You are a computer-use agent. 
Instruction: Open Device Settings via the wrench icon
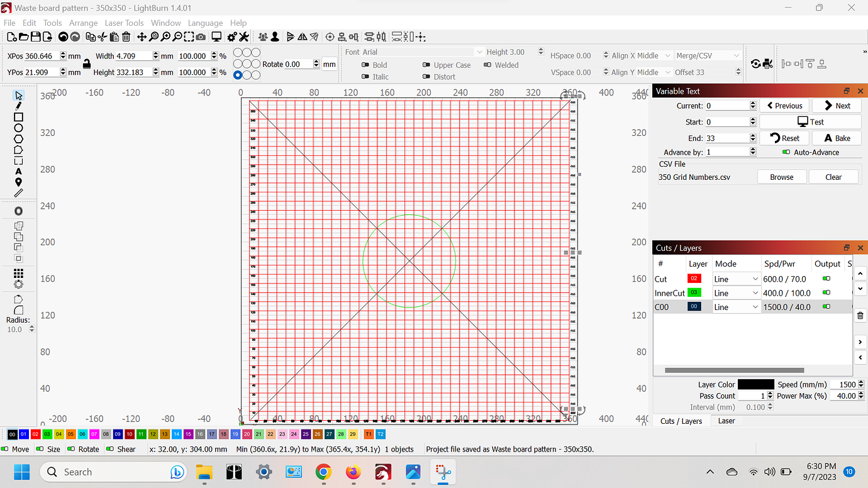pos(244,36)
